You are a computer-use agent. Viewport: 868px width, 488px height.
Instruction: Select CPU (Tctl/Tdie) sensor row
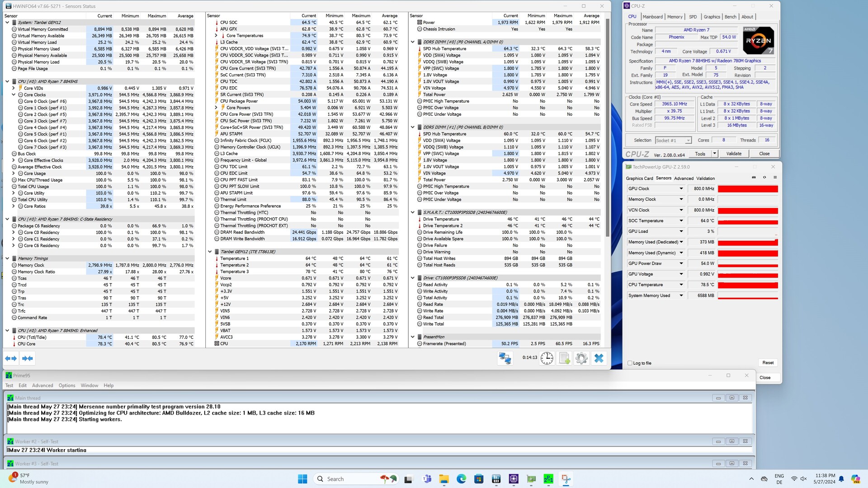point(103,337)
